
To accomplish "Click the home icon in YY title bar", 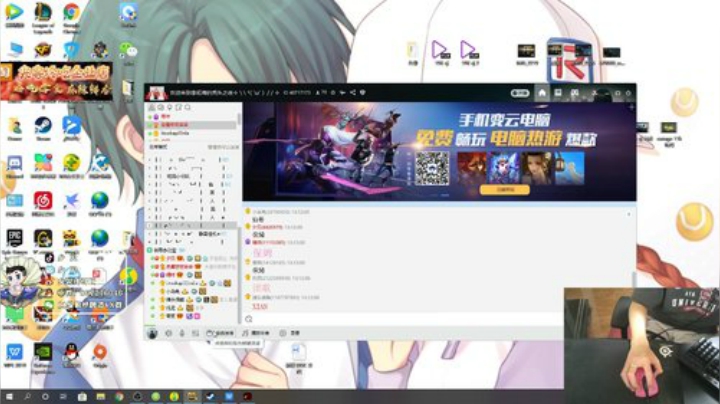I will click(542, 93).
